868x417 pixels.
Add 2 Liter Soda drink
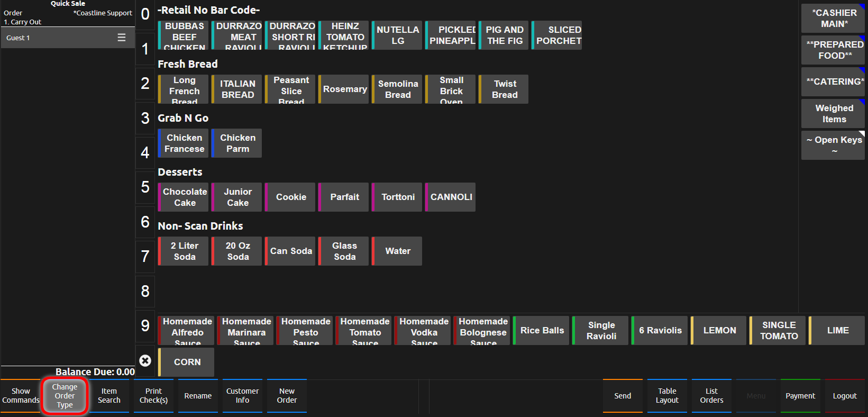click(x=183, y=251)
